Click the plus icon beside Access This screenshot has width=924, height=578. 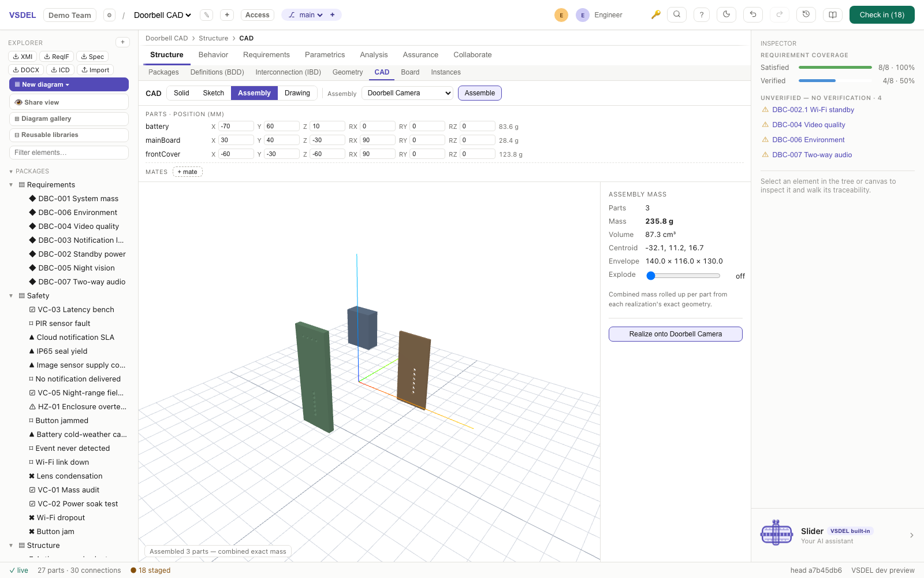click(227, 15)
